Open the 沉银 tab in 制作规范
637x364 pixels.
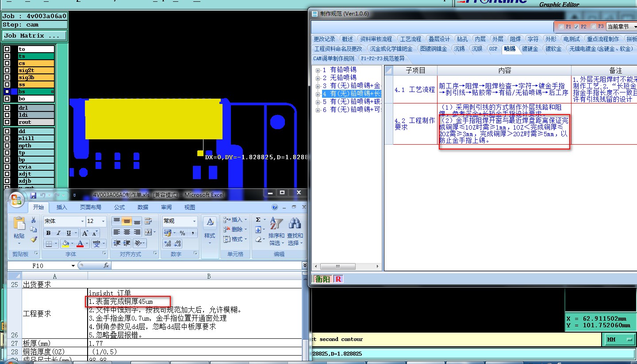(477, 49)
